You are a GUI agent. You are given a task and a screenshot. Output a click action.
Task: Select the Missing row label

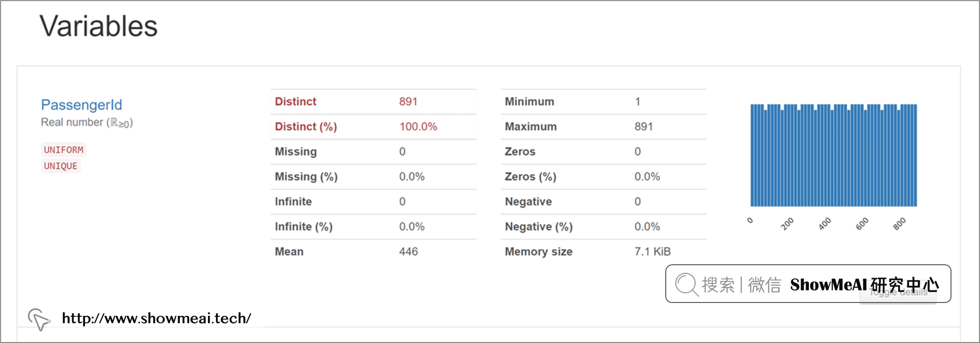295,151
